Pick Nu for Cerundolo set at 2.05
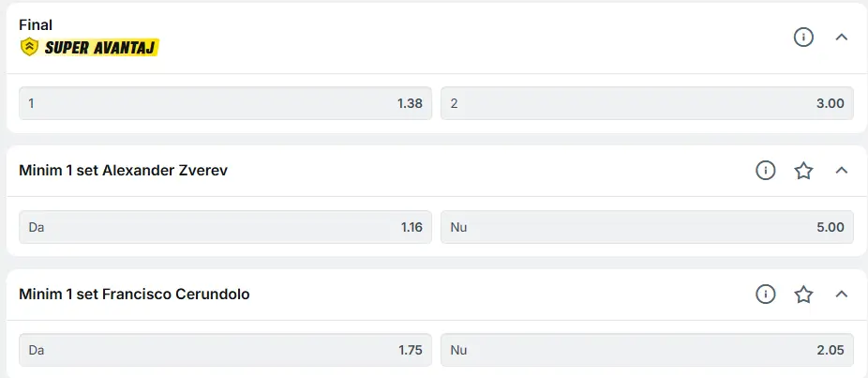Viewport: 868px width, 378px height. point(647,350)
